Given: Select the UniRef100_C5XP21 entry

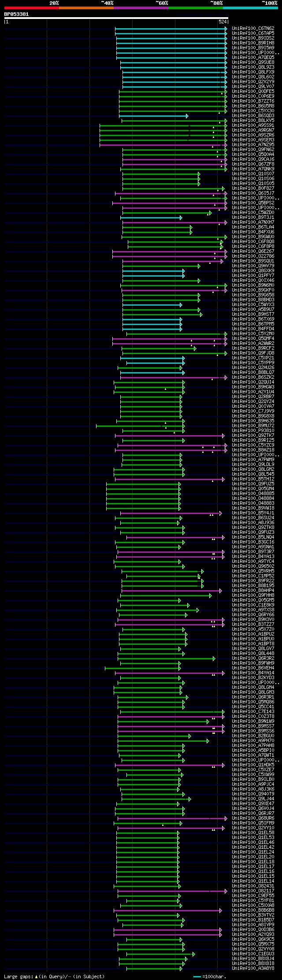Looking at the screenshot, I should click(253, 358).
